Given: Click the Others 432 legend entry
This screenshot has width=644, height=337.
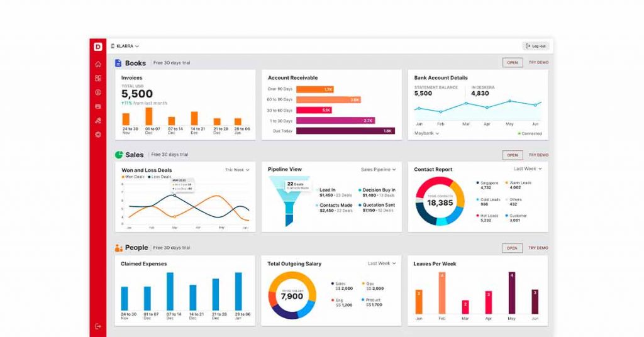Looking at the screenshot, I should click(514, 202).
